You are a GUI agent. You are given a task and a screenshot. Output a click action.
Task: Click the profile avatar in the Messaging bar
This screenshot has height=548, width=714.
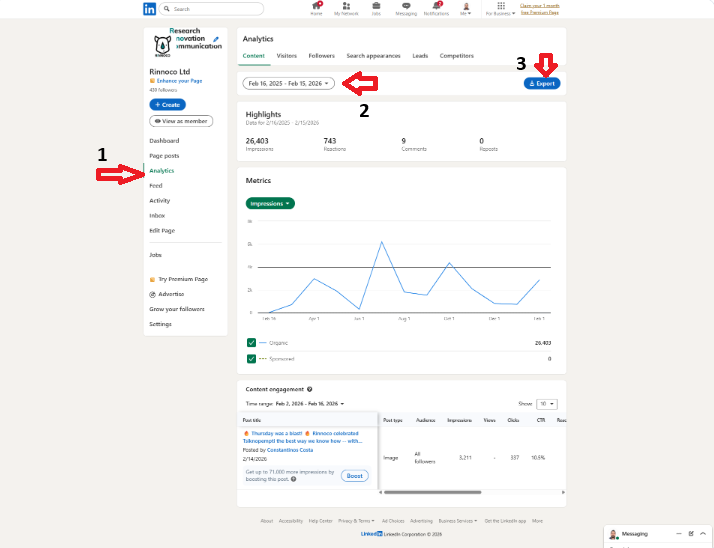coord(613,534)
